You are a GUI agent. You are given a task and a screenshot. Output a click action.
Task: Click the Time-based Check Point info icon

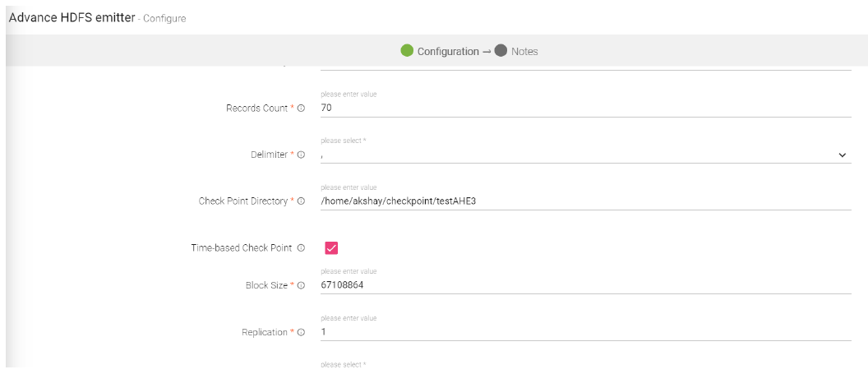pos(301,248)
